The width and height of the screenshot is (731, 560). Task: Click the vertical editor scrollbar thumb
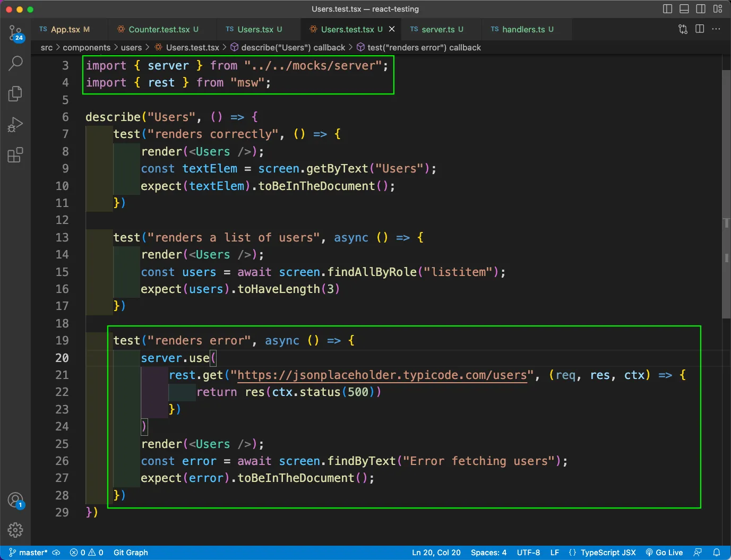(726, 194)
